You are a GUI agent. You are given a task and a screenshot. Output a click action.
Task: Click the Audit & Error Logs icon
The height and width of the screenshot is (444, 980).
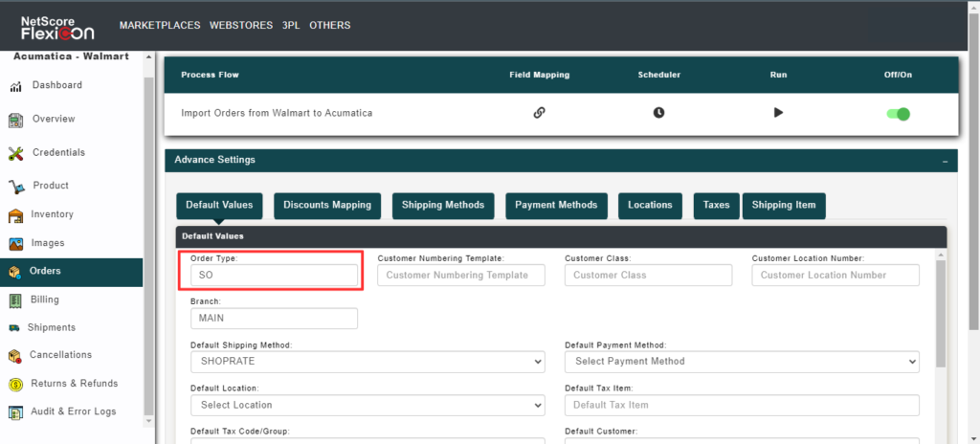[15, 412]
